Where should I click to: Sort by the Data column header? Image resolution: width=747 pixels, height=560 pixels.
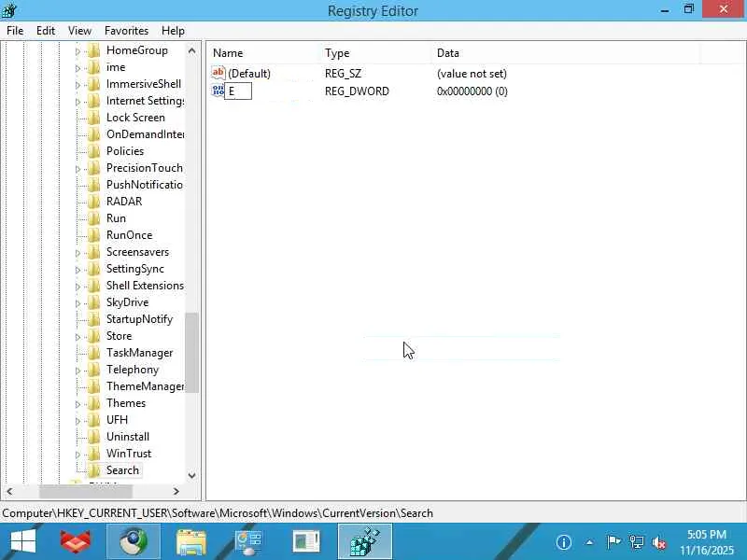566,53
